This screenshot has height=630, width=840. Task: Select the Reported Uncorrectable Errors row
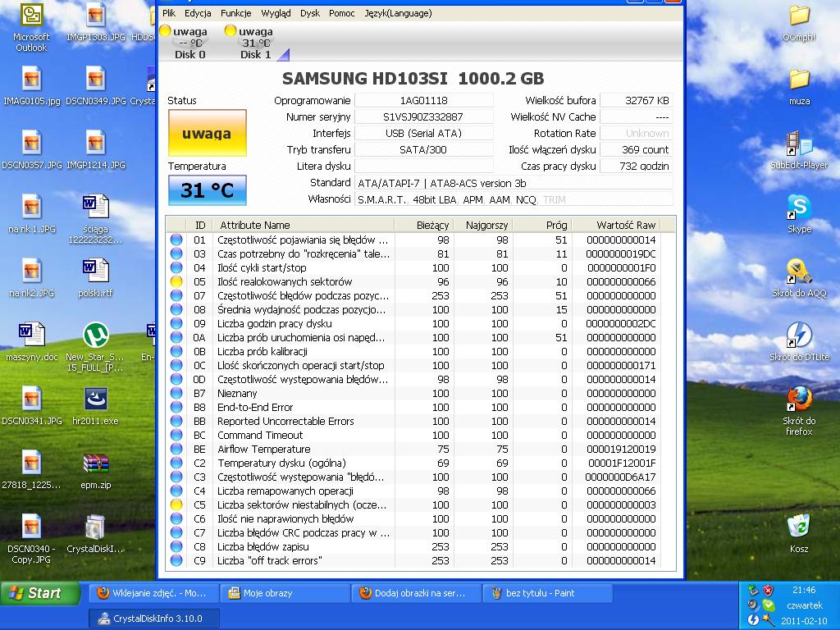[x=413, y=421]
